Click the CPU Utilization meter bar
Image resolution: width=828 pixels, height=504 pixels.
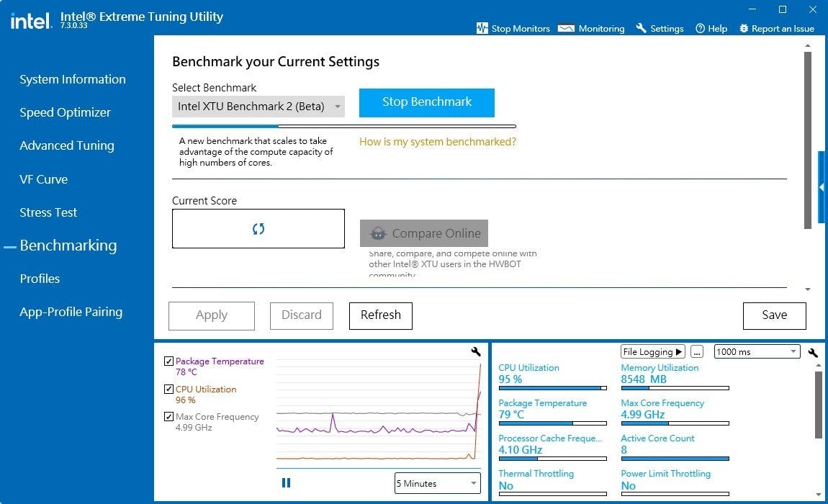tap(552, 388)
